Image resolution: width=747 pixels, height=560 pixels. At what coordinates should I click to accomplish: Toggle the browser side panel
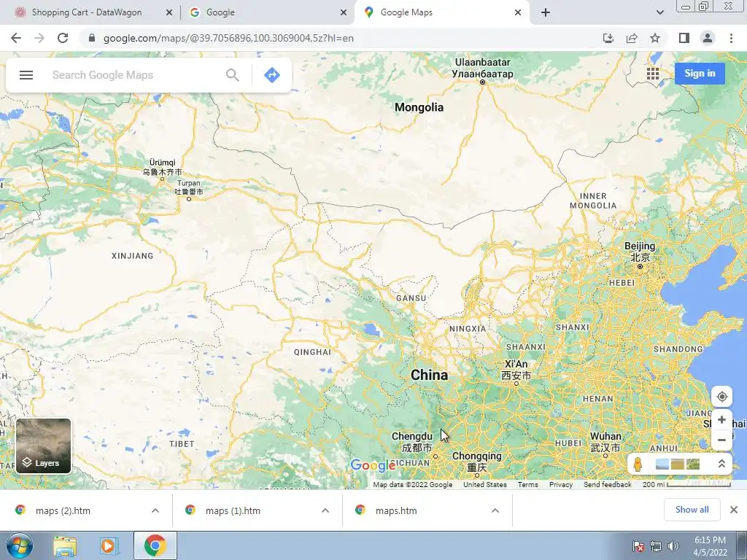click(684, 38)
